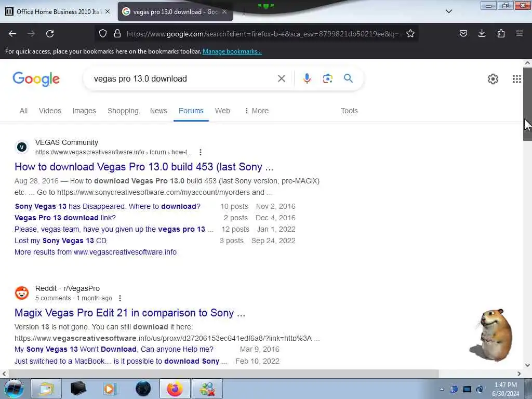Open File Explorer from the taskbar
532x399 pixels.
click(x=46, y=389)
